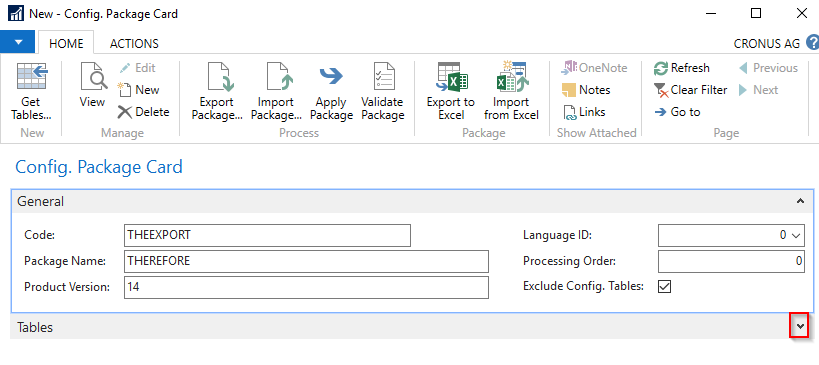
Task: Click the Config. Package Card heading
Action: [x=99, y=167]
